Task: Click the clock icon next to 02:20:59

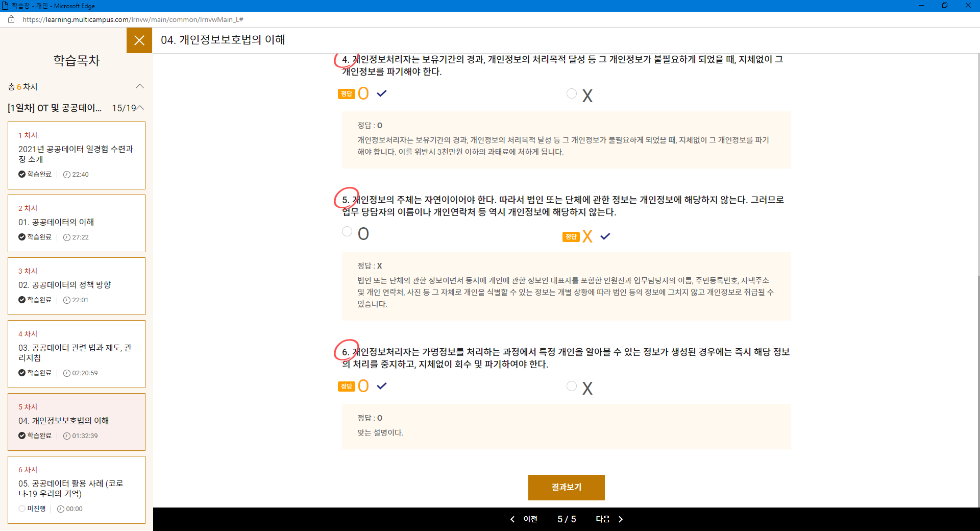Action: pos(67,373)
